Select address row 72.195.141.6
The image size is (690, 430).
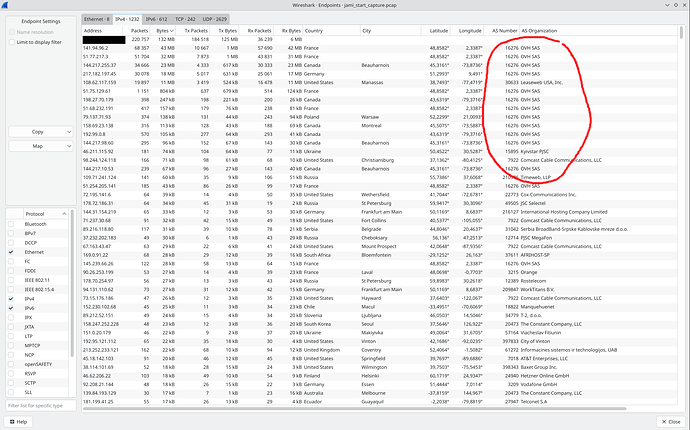pos(379,195)
